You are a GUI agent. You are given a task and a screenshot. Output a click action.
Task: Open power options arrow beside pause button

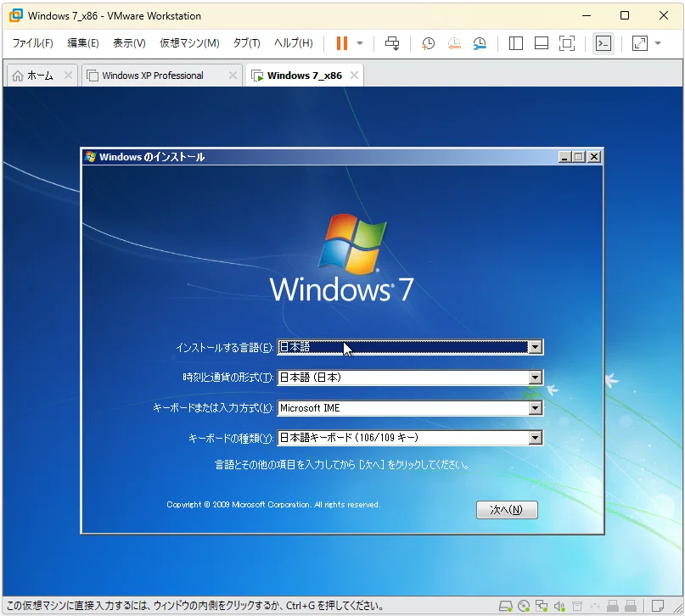click(360, 43)
